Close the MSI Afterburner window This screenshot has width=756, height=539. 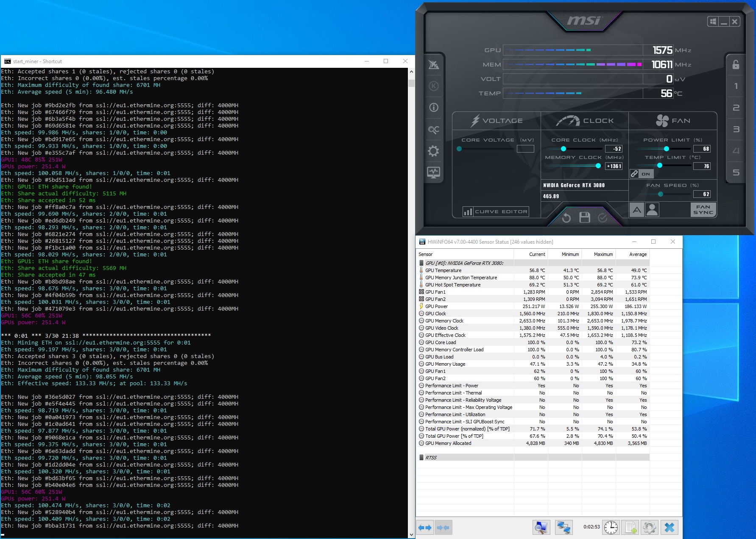tap(735, 21)
